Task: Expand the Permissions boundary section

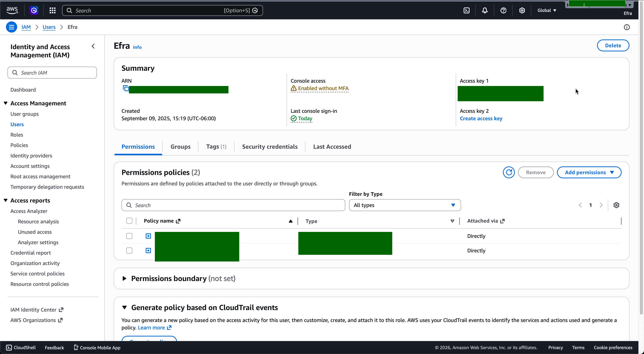Action: 124,278
